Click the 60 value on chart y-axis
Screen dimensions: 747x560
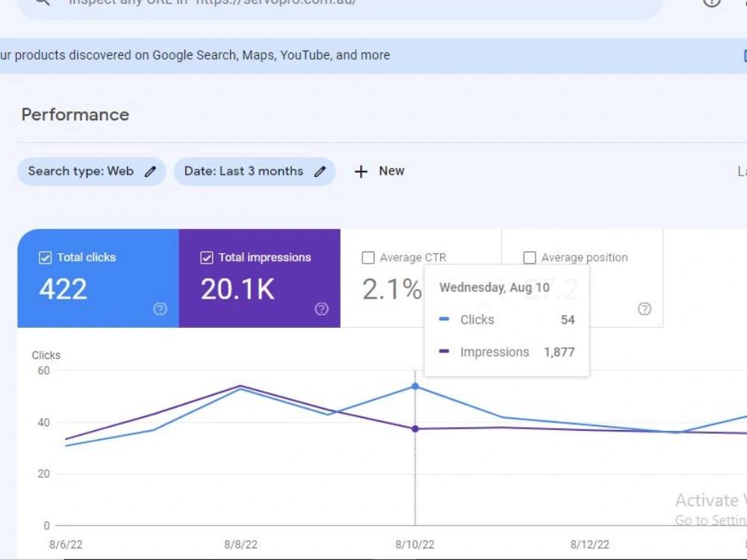(x=43, y=370)
